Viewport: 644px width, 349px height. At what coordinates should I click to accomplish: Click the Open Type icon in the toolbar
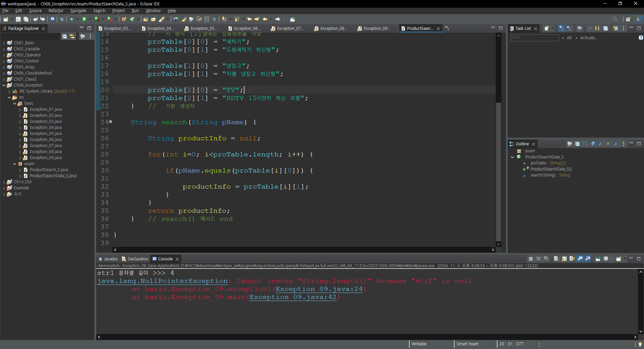[146, 19]
